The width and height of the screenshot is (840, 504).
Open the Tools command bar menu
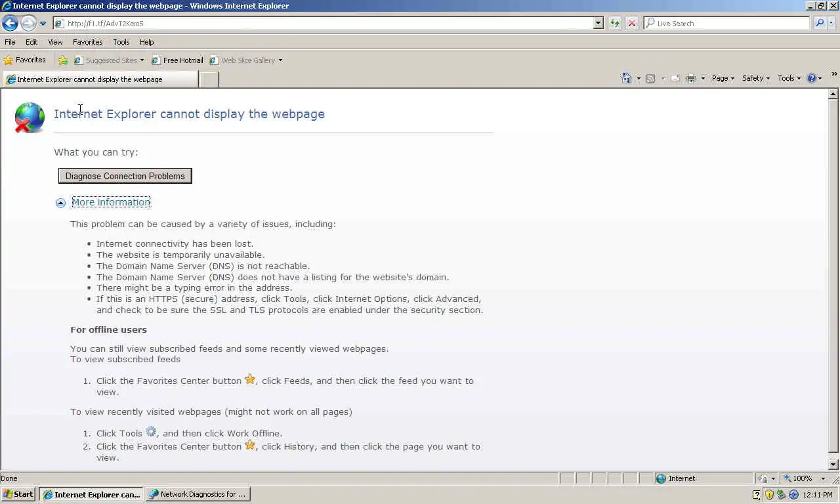click(x=789, y=78)
